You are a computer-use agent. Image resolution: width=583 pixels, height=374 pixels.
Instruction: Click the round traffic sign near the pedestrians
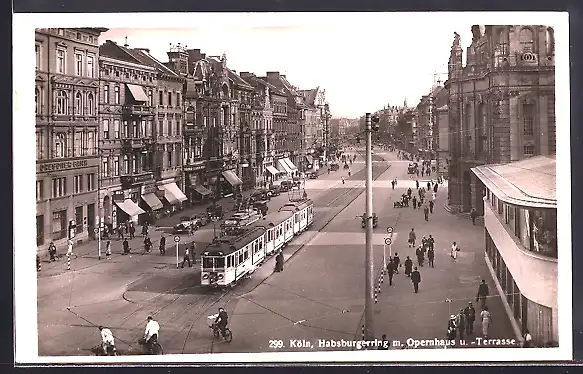388,241
